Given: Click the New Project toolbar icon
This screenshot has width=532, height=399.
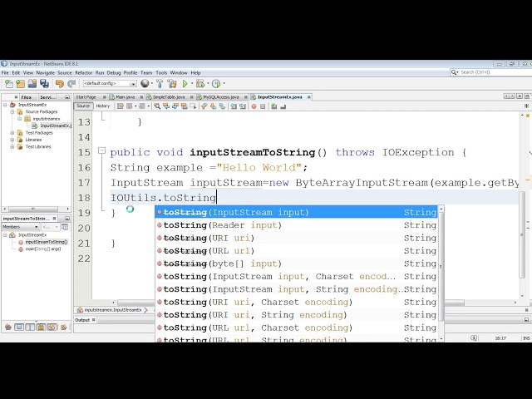Looking at the screenshot, I should (20, 83).
